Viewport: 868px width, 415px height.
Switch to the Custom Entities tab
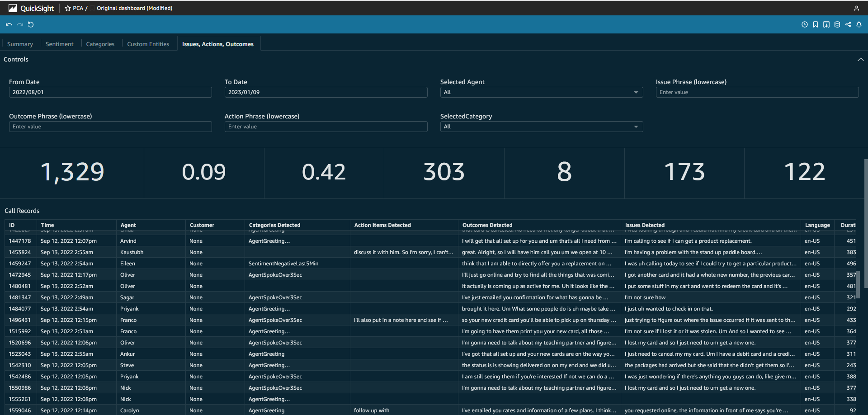148,43
